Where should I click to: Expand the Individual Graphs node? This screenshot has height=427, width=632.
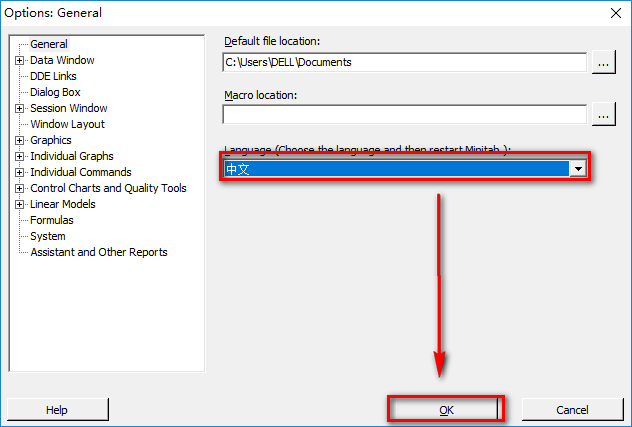coord(19,156)
